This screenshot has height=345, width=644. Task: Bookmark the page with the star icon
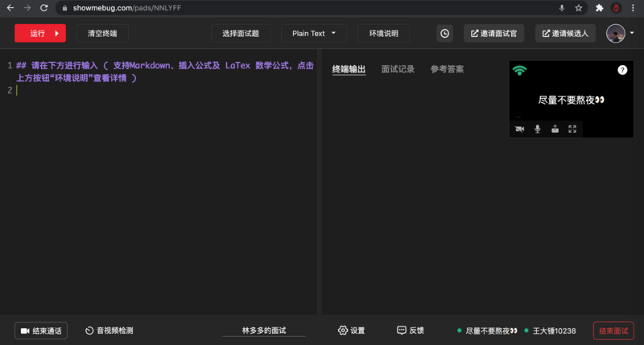pos(578,8)
